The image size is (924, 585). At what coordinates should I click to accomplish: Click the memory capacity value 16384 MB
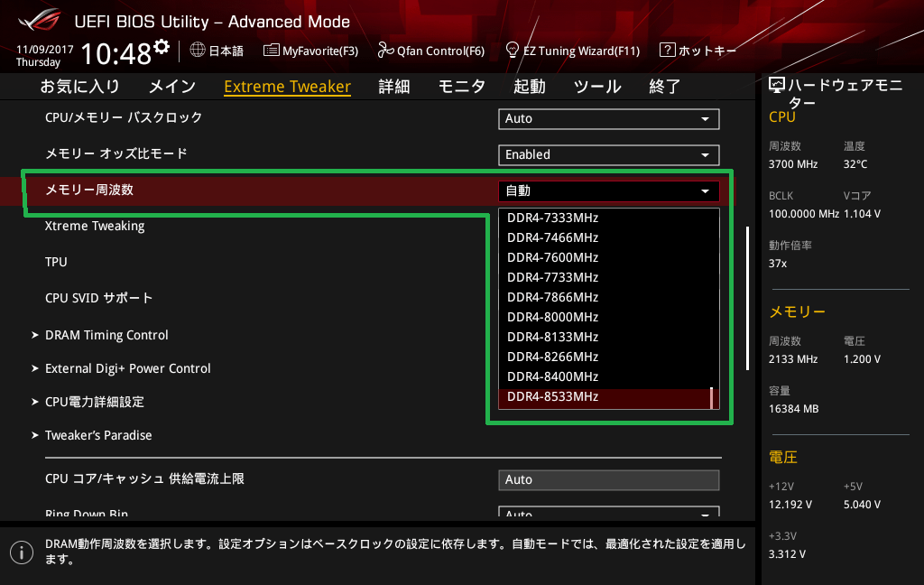click(x=794, y=409)
